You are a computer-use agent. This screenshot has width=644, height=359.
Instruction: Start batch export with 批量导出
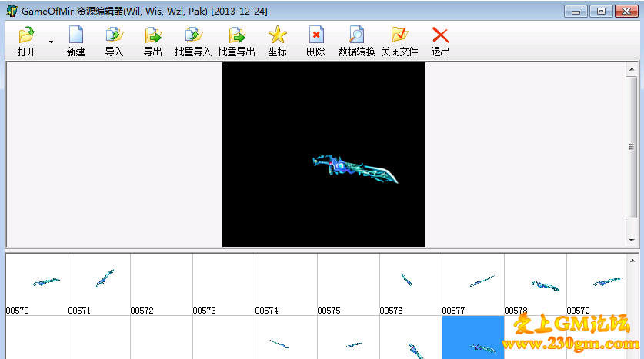[x=236, y=41]
